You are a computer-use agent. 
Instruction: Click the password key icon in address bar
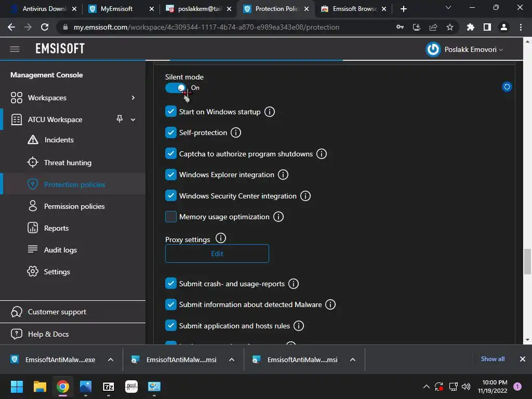[400, 27]
